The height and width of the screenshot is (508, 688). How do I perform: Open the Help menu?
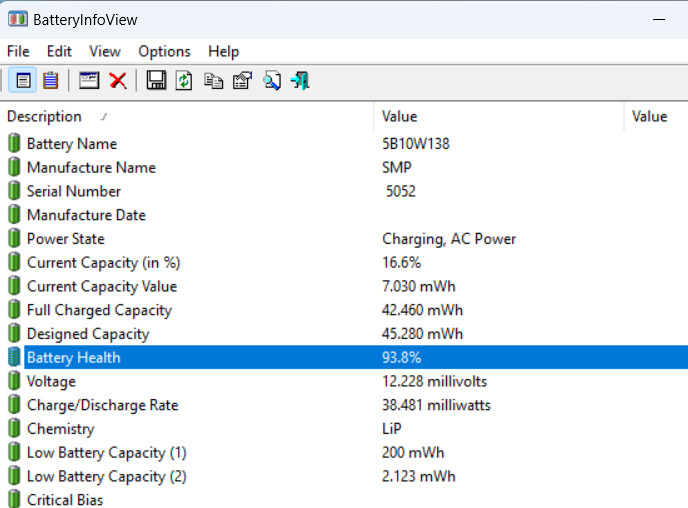point(223,51)
